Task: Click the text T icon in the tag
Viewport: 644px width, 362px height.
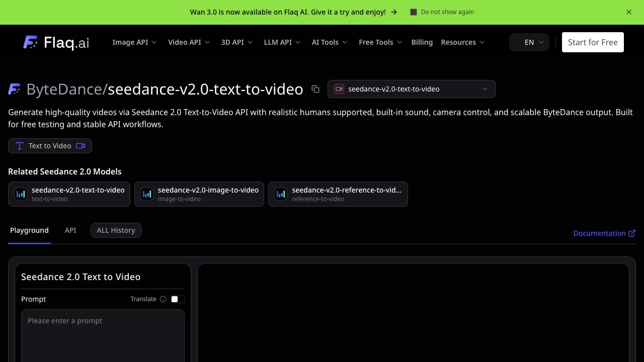Action: point(20,146)
